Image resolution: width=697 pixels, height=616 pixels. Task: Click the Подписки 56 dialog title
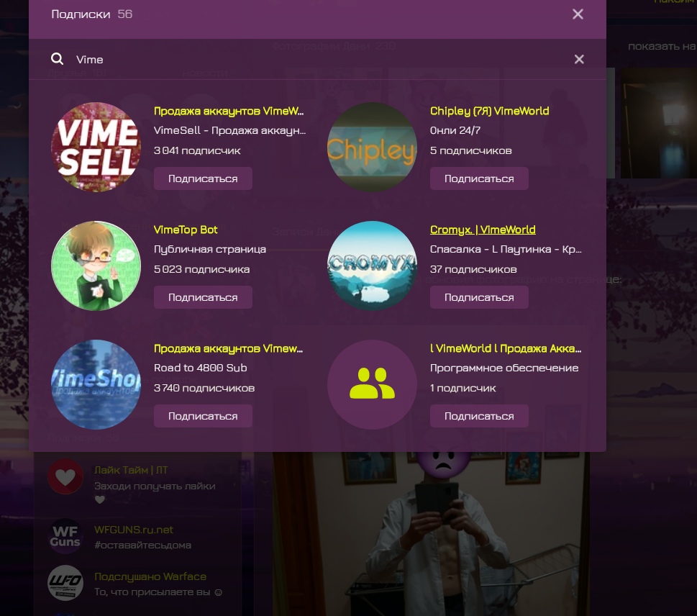[x=91, y=14]
